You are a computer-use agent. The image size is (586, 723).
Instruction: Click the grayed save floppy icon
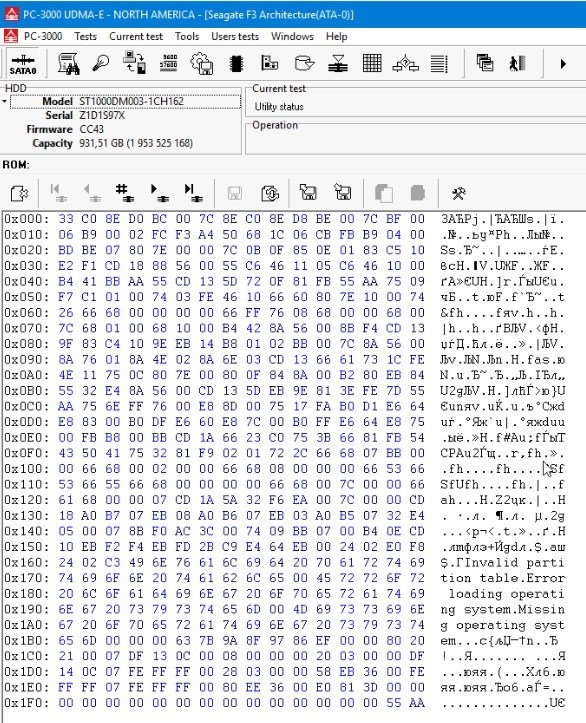[x=235, y=193]
